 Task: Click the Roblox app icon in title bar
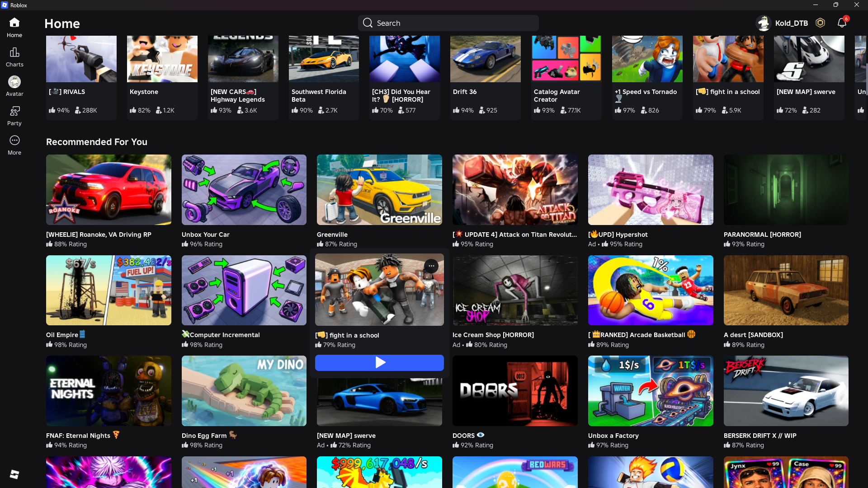click(5, 5)
